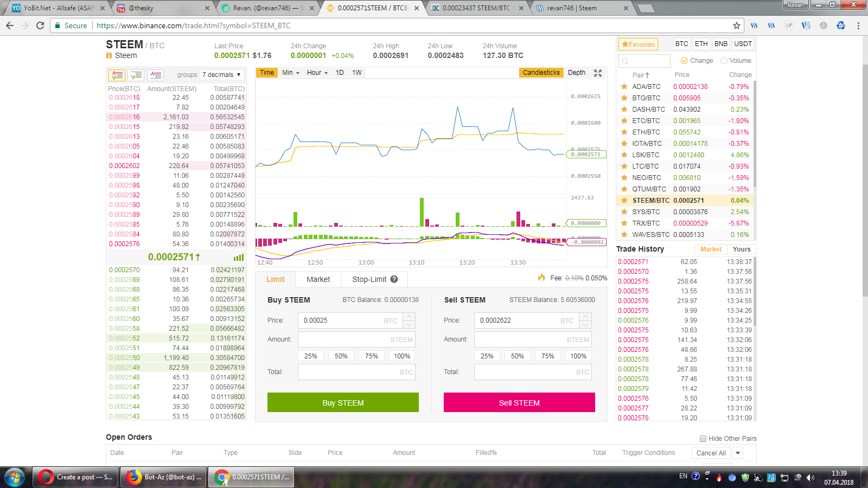Select the Change radio option

(684, 61)
